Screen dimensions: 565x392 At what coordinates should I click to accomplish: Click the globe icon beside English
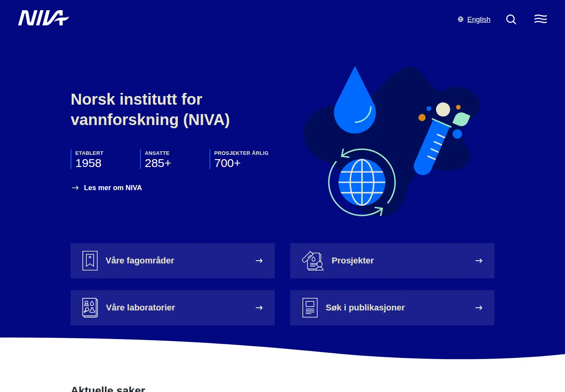click(x=461, y=19)
